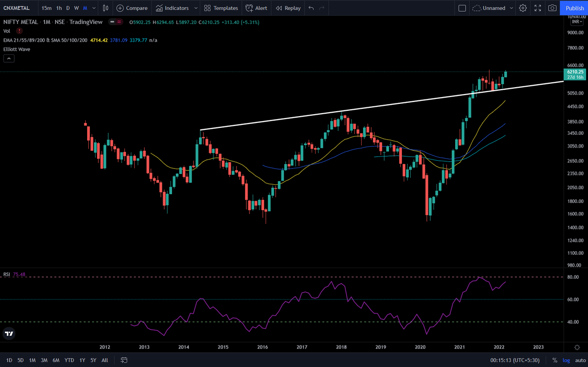
Task: Expand the Unnamed layout dropdown arrow
Action: (x=512, y=8)
